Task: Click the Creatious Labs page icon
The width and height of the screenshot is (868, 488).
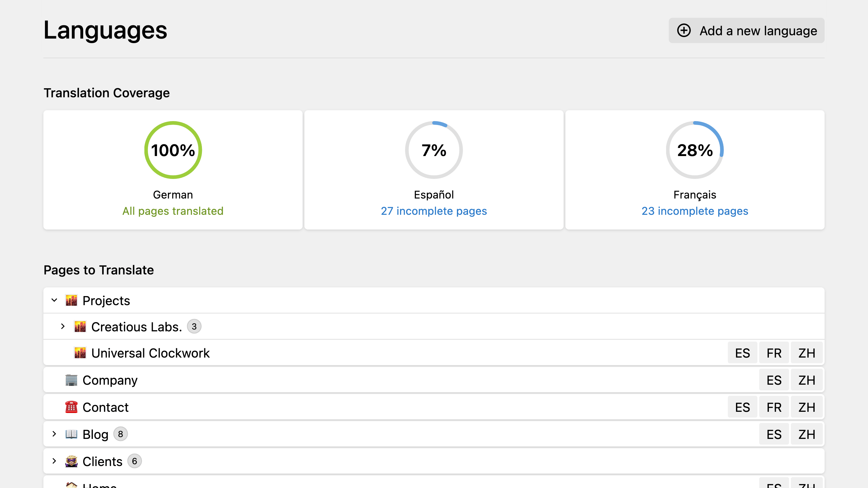Action: 80,327
